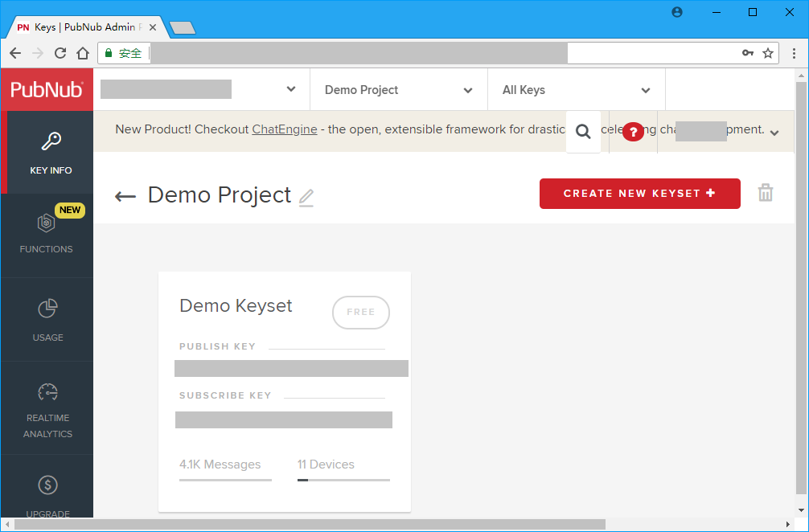This screenshot has height=532, width=809.
Task: Follow the ChatEngine link
Action: [x=285, y=129]
